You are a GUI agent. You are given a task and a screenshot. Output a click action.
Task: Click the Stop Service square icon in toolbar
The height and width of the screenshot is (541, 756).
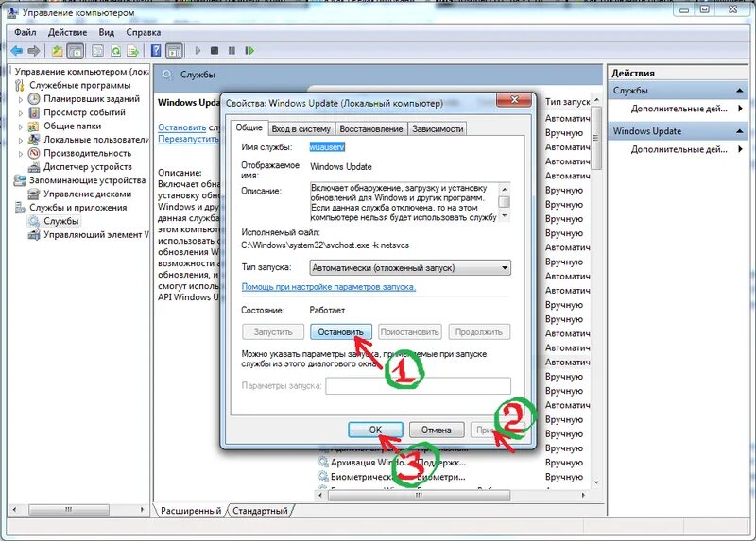point(215,51)
